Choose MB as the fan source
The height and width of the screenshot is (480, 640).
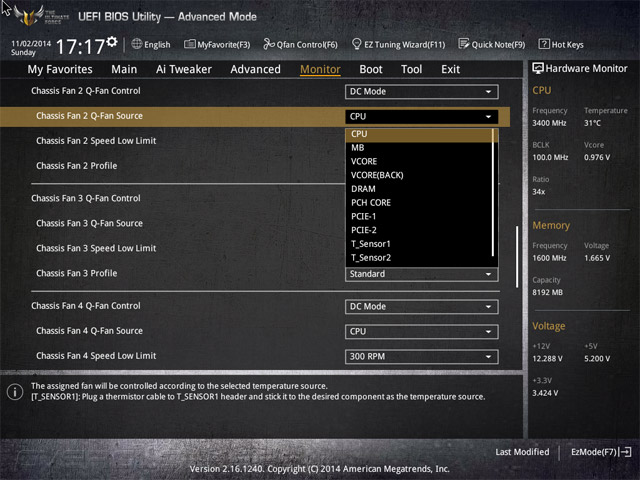[419, 148]
